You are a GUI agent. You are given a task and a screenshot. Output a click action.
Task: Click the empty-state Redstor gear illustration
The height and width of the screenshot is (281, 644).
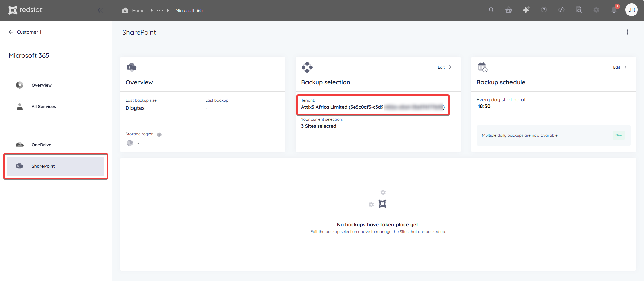coord(378,199)
